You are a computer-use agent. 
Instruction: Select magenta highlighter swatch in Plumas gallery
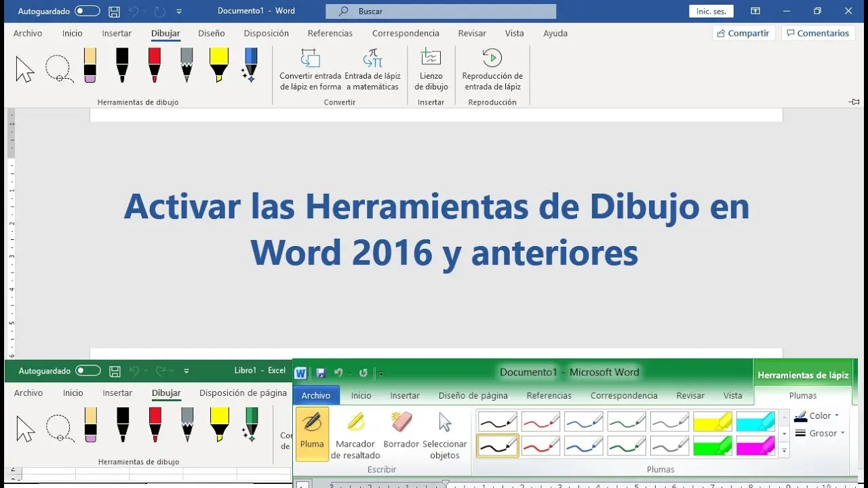point(755,445)
